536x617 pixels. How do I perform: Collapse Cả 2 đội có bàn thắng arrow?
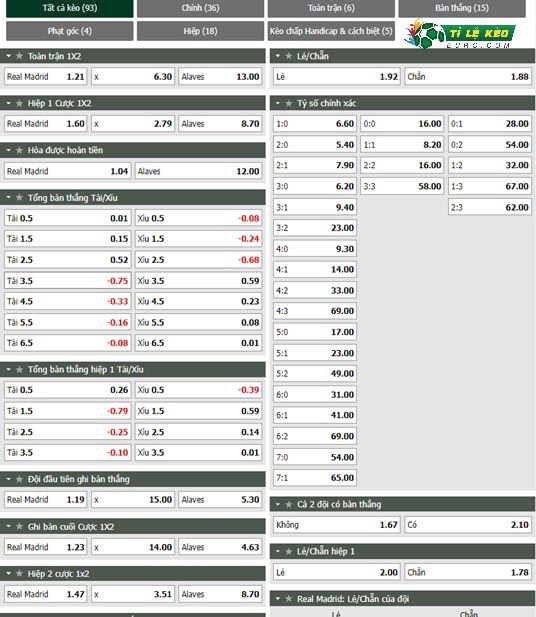[278, 504]
